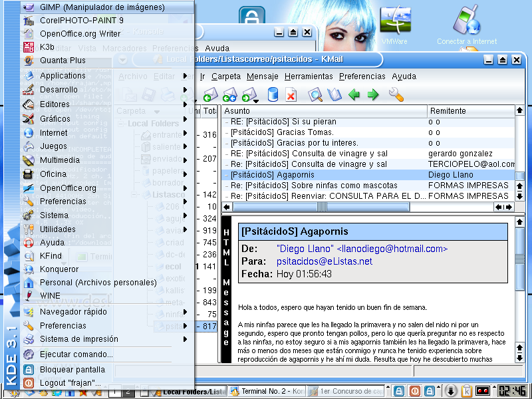
Task: Click Reply to all envelope icon
Action: point(229,94)
